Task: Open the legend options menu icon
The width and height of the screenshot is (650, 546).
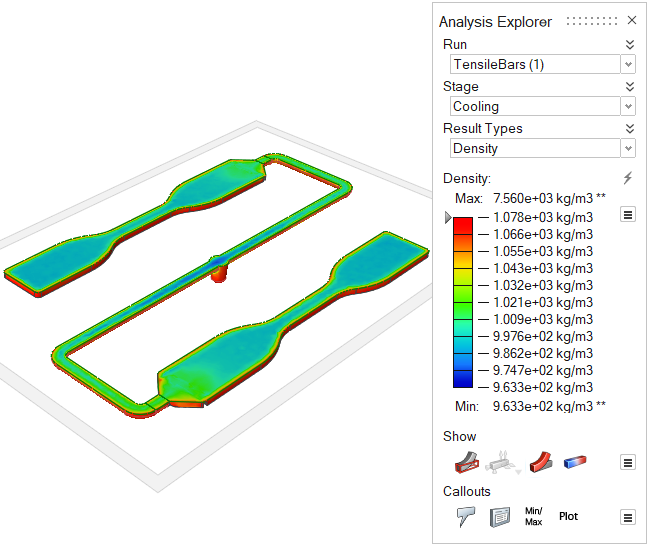Action: [x=628, y=214]
